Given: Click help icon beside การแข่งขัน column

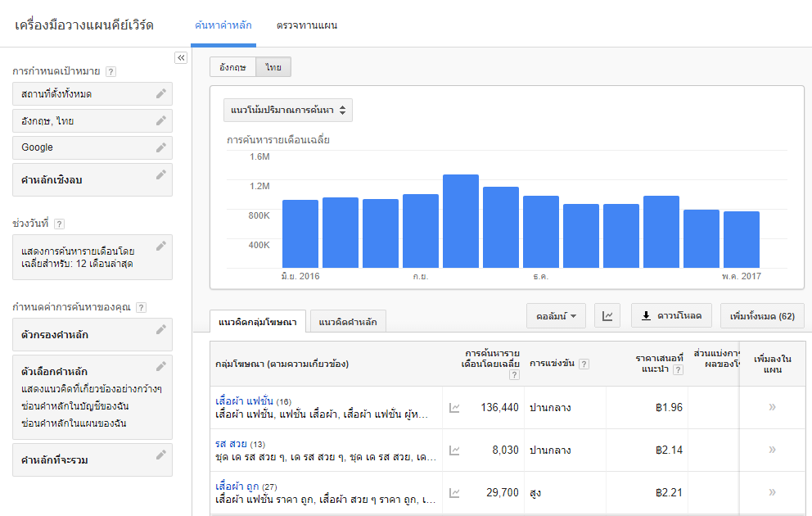Looking at the screenshot, I should [584, 364].
